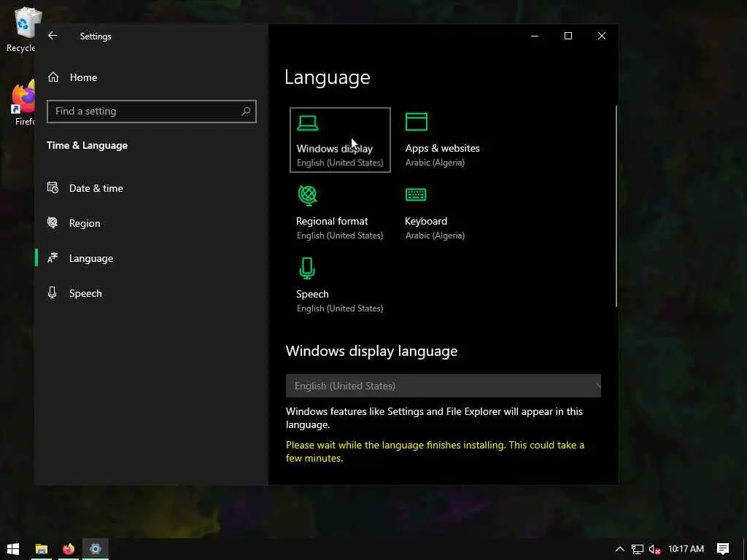Go back using the Settings back arrow
The height and width of the screenshot is (560, 747).
(x=53, y=36)
